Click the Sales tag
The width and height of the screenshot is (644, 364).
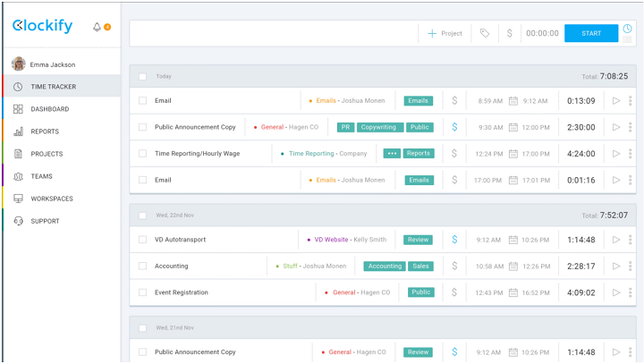[420, 266]
